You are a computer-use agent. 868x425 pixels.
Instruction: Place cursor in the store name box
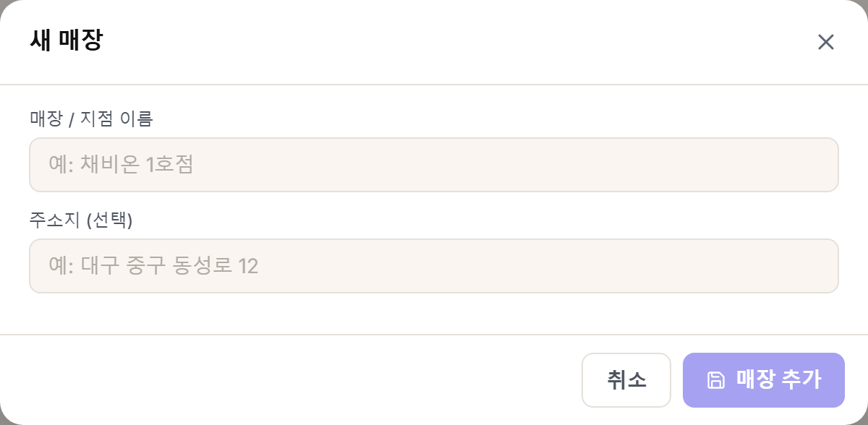[434, 165]
